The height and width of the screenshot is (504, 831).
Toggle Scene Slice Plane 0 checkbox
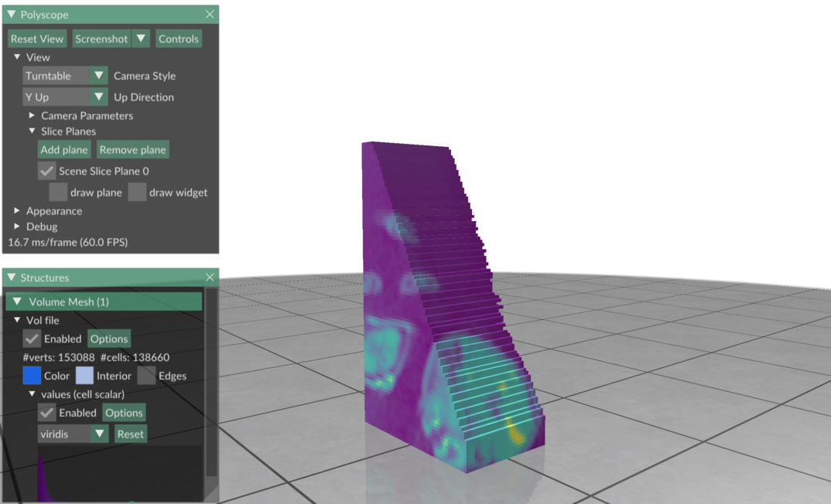47,171
